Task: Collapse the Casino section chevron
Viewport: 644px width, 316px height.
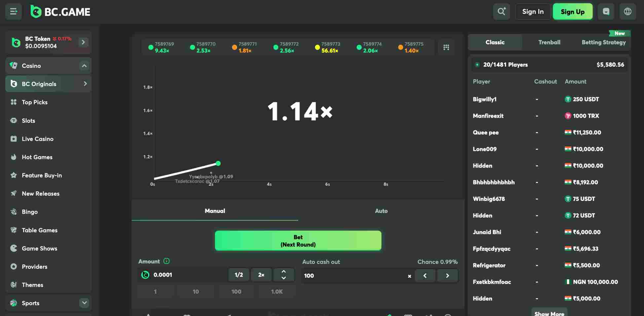Action: tap(84, 66)
